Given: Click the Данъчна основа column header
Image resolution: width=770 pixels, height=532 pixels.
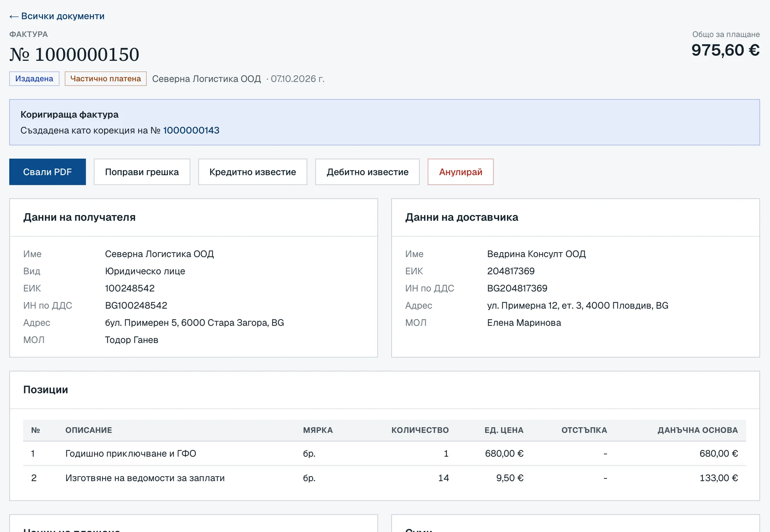Looking at the screenshot, I should 698,430.
